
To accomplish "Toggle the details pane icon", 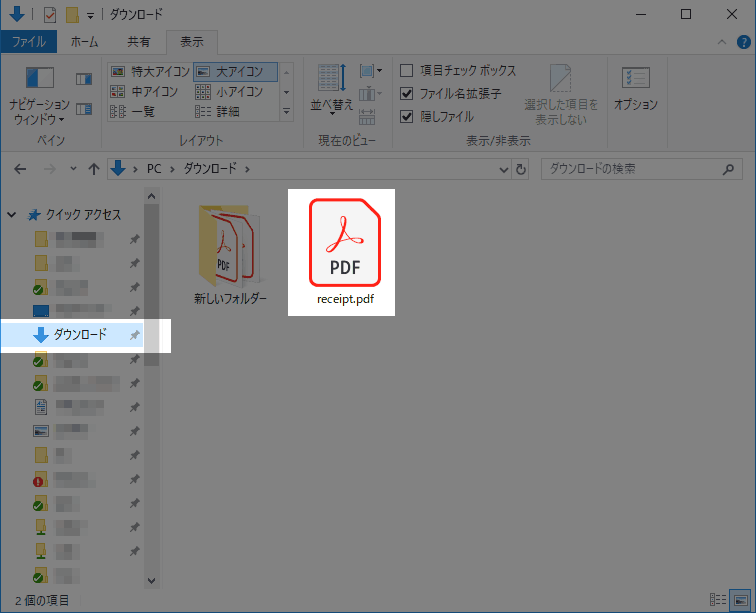I will [x=84, y=109].
